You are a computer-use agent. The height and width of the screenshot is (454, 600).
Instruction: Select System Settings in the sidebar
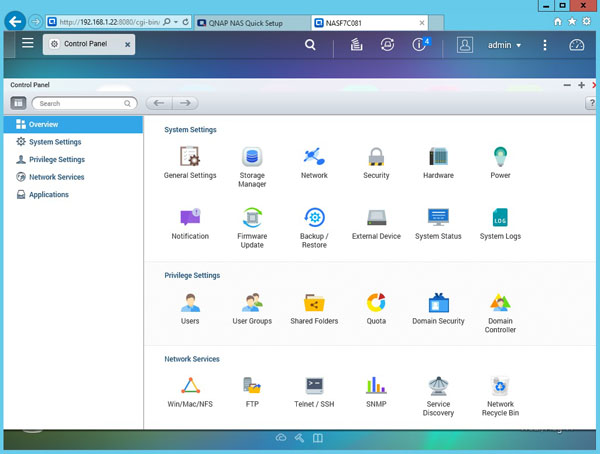tap(55, 142)
